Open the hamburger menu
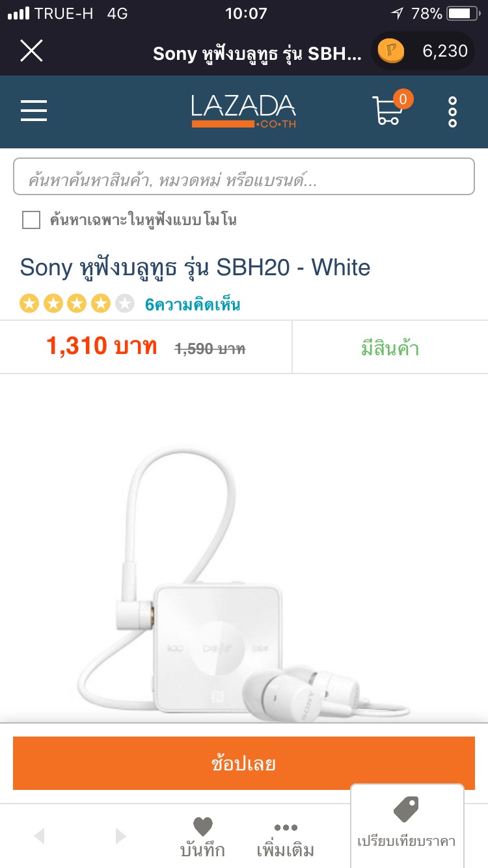Screen dimensions: 488x868 34,111
